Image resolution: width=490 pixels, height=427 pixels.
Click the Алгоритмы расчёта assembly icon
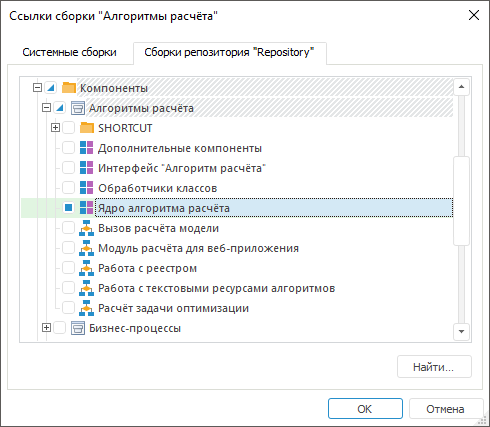tap(78, 108)
